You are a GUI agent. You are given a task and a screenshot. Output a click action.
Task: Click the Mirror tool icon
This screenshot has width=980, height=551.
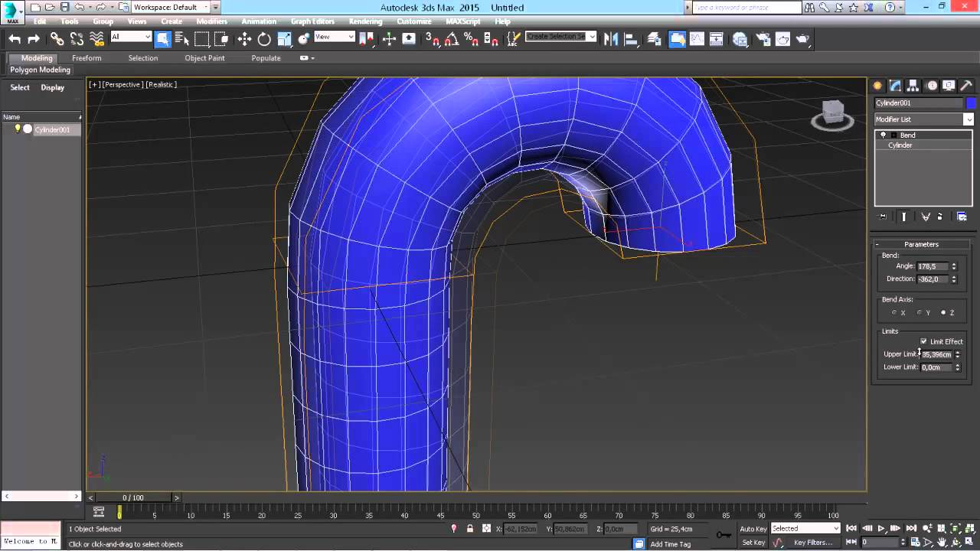pos(611,39)
